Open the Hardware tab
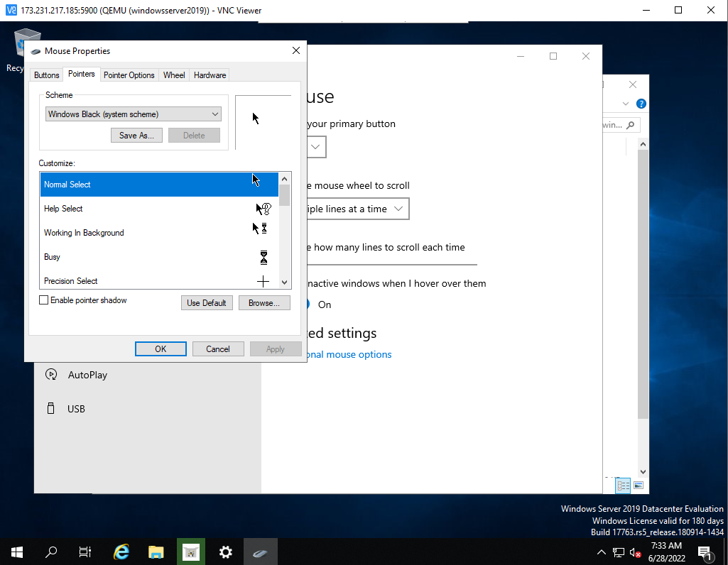This screenshot has width=728, height=565. [x=210, y=75]
